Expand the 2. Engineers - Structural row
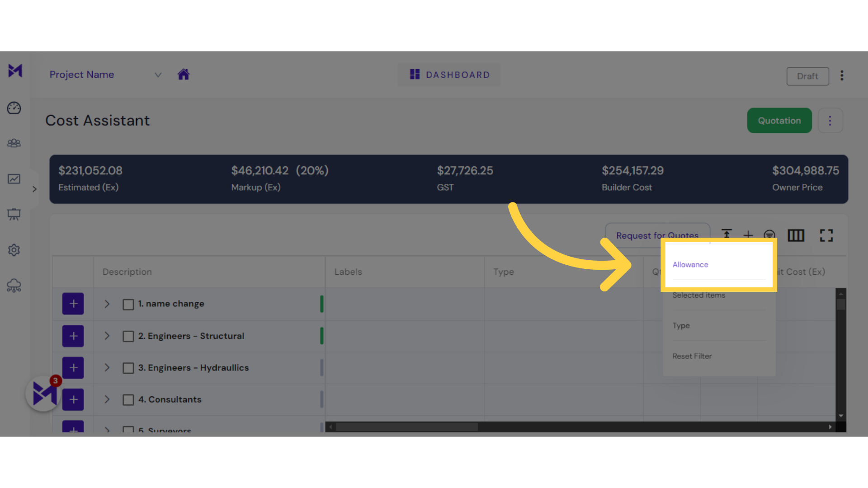Viewport: 868px width, 488px height. coord(107,336)
